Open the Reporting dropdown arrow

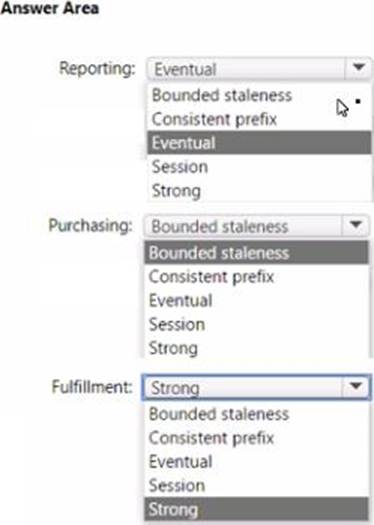pos(359,68)
